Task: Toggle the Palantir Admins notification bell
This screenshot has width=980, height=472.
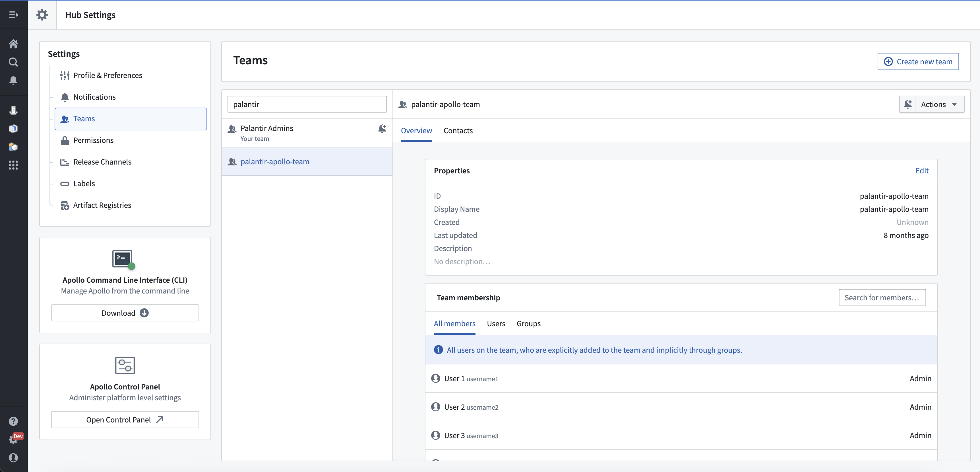Action: tap(382, 129)
